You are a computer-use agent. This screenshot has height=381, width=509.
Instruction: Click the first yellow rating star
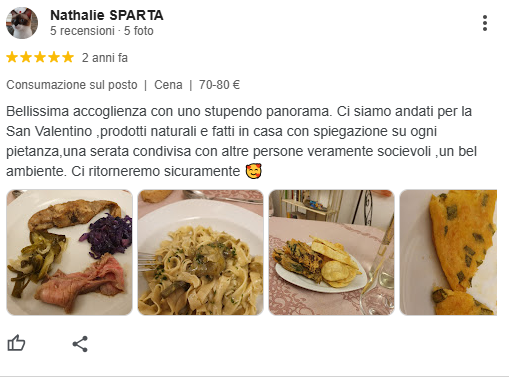tap(12, 57)
